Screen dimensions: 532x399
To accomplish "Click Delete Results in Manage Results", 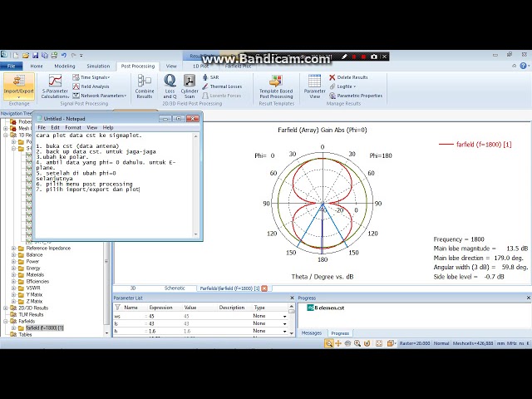I will point(348,77).
